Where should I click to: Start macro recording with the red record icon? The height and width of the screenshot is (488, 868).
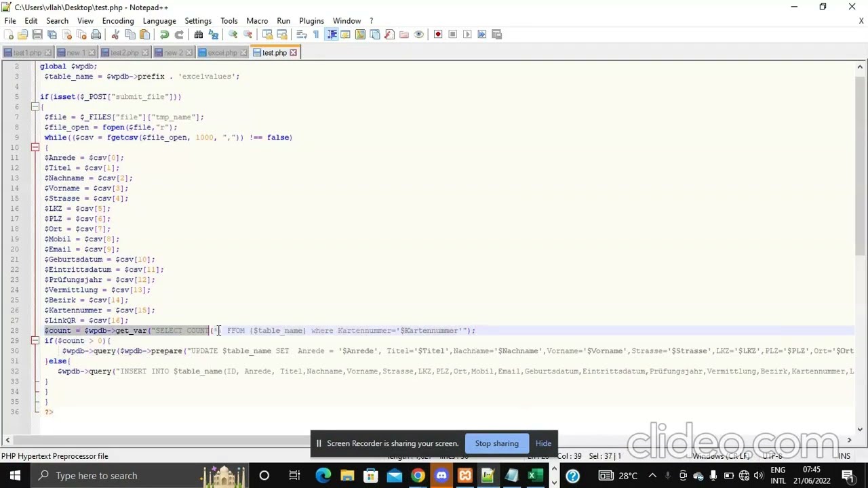[x=438, y=35]
